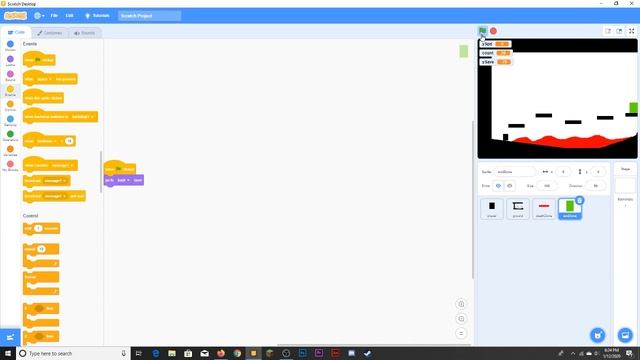Click the value 10 in the loudness block
Image resolution: width=640 pixels, height=360 pixels.
pos(69,141)
